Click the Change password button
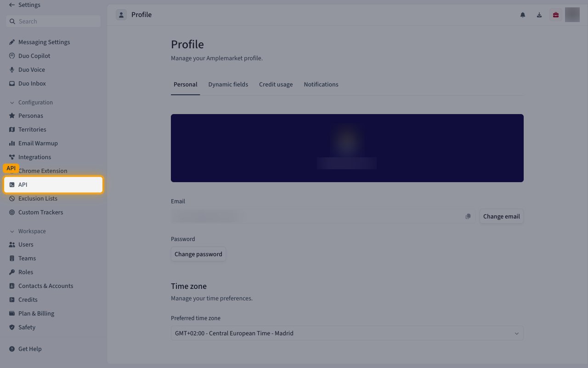Image resolution: width=588 pixels, height=368 pixels. coord(198,254)
